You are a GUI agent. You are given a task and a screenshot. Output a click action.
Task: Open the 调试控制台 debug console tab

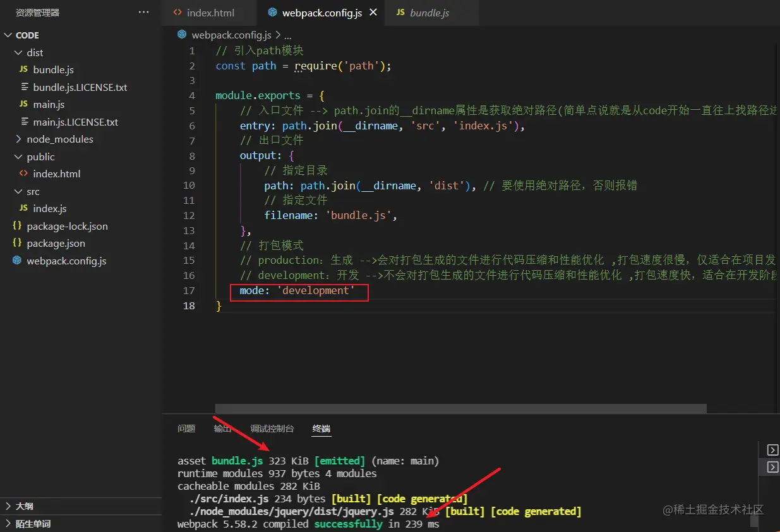coord(272,429)
